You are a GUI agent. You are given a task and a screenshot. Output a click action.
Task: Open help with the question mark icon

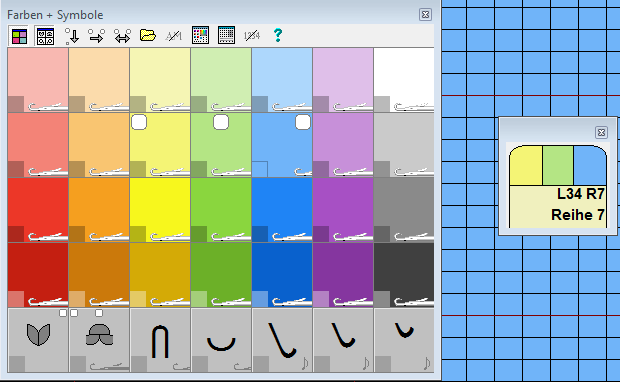click(x=278, y=35)
